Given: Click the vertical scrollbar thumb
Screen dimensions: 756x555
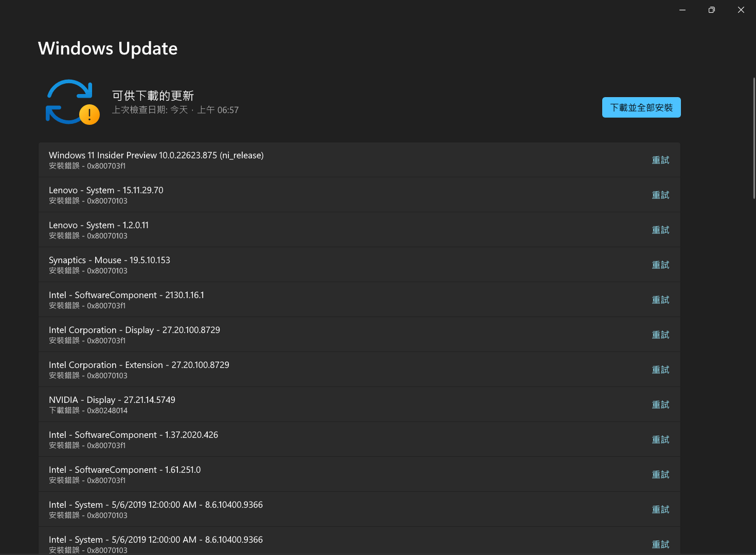Looking at the screenshot, I should [x=754, y=138].
